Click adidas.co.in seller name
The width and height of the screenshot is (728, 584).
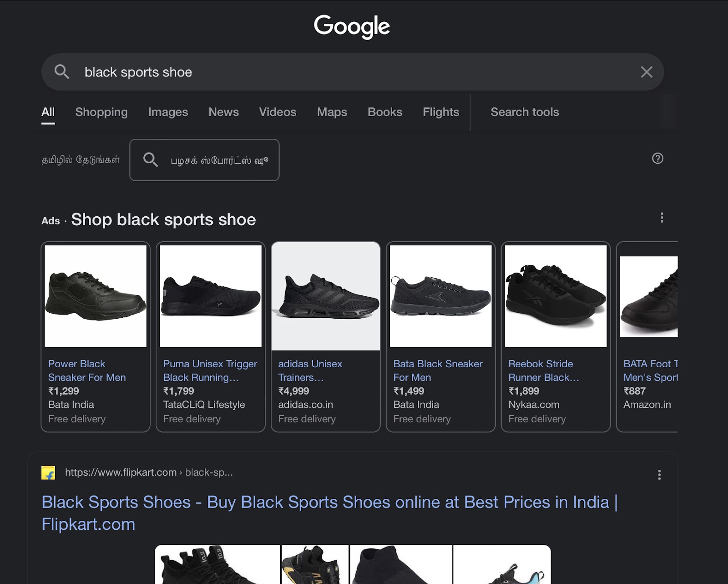306,405
